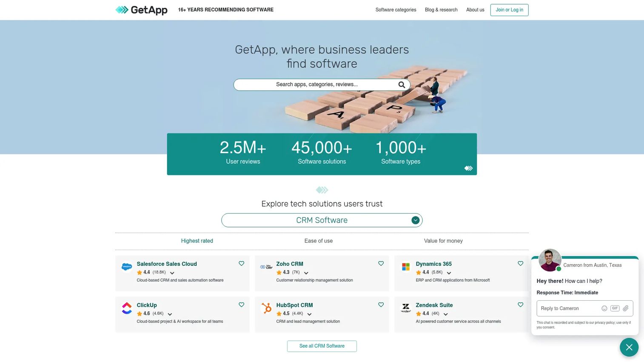Image resolution: width=644 pixels, height=362 pixels.
Task: Click Join or Log in button
Action: pyautogui.click(x=509, y=10)
